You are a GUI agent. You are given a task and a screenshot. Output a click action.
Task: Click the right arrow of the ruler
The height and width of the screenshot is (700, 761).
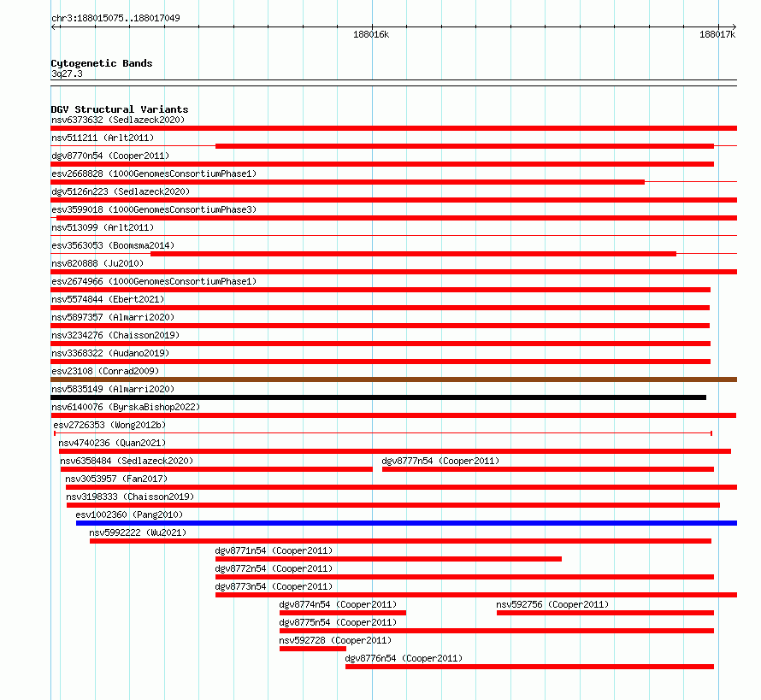pos(734,26)
